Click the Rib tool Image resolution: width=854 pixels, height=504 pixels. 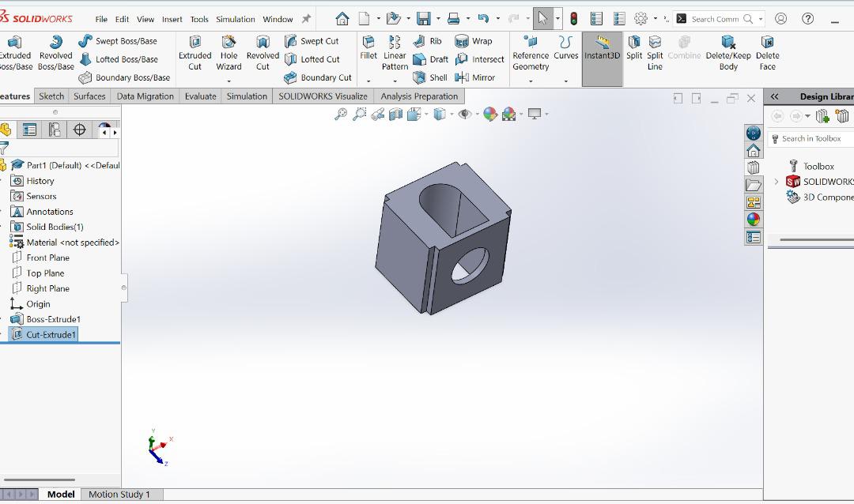click(x=427, y=41)
